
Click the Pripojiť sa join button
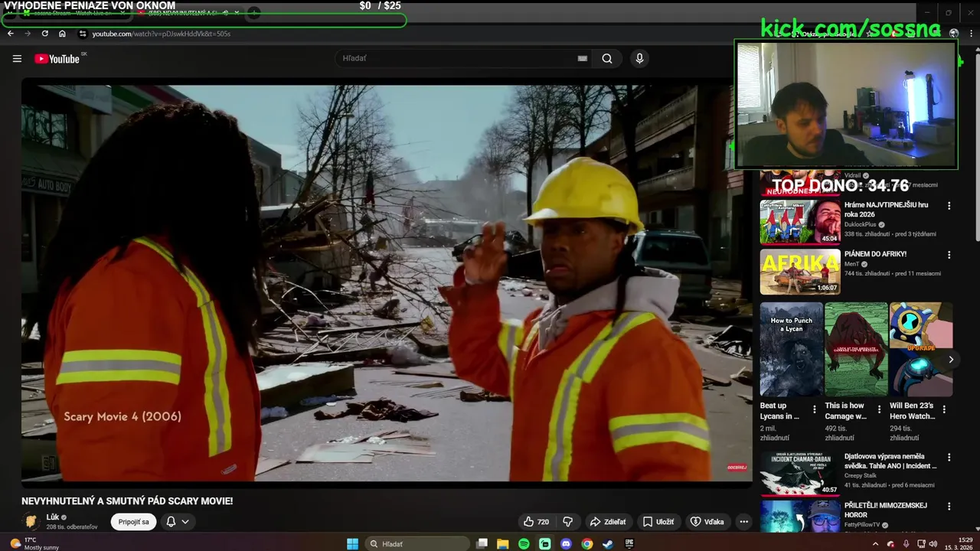134,522
